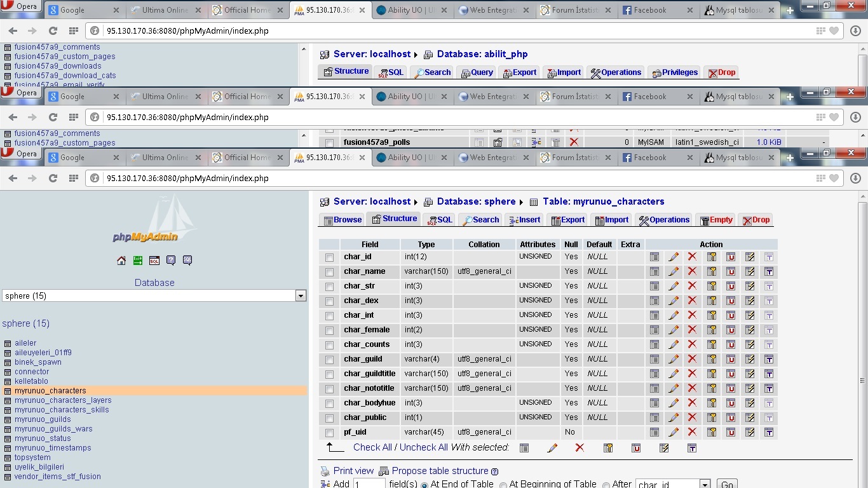868x488 pixels.
Task: Open the phpMyAdmin home icon in the left panel
Action: pos(121,261)
